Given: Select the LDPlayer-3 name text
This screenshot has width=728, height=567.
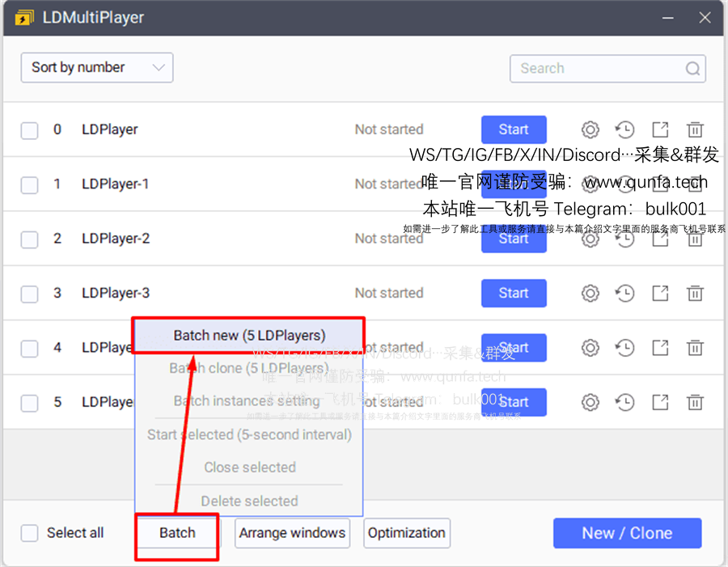Looking at the screenshot, I should [x=116, y=294].
